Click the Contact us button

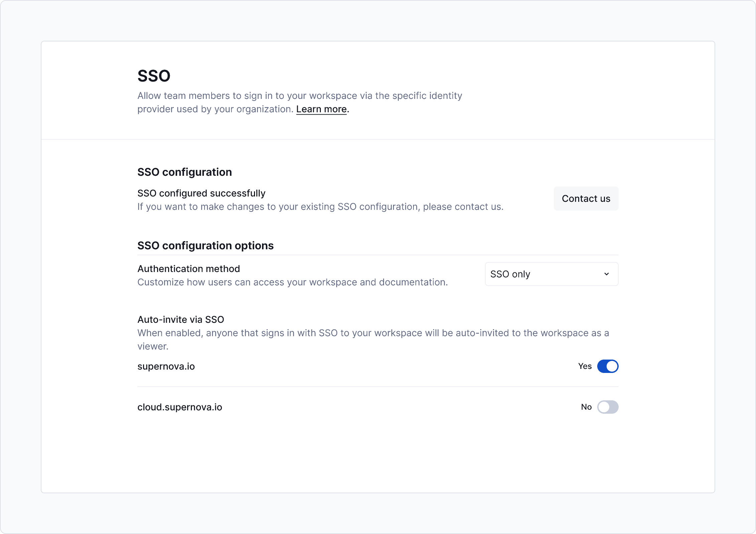tap(586, 198)
